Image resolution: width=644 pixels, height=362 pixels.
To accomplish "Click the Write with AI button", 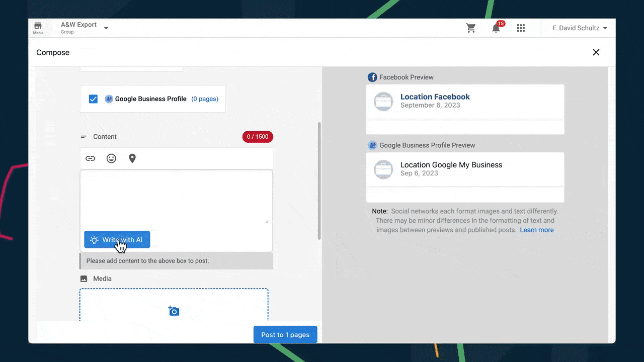I will click(117, 240).
